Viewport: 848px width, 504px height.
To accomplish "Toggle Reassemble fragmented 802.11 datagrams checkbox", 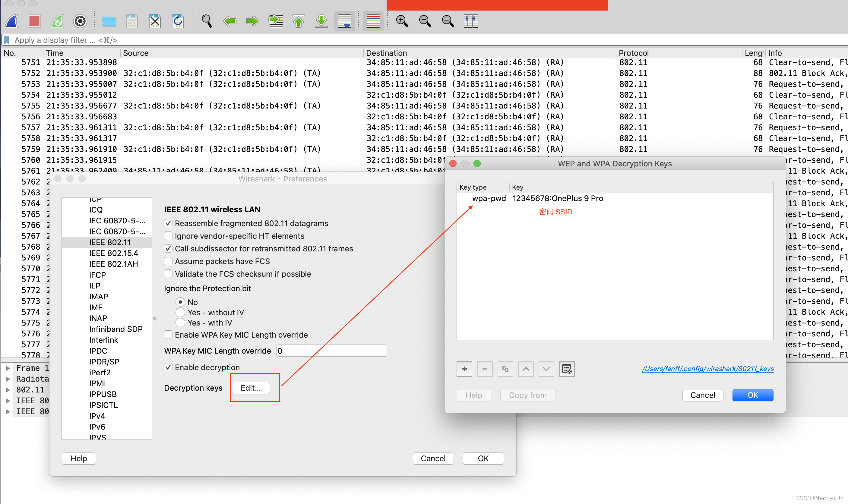I will 169,223.
